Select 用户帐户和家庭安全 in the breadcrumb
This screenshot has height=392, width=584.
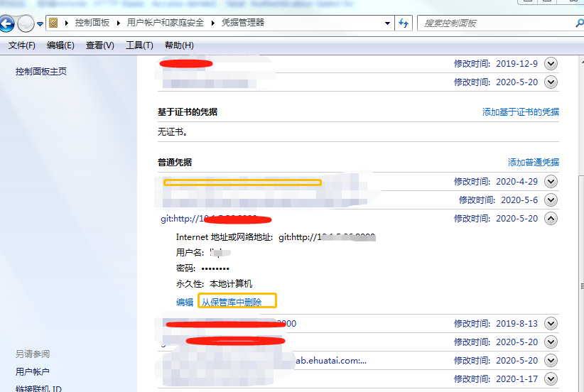[x=165, y=23]
